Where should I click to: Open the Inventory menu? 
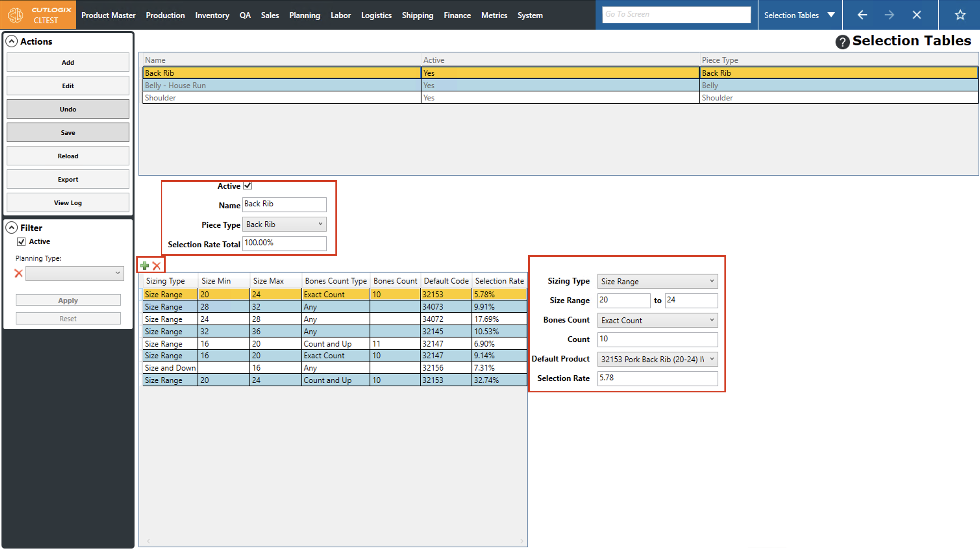click(x=212, y=15)
